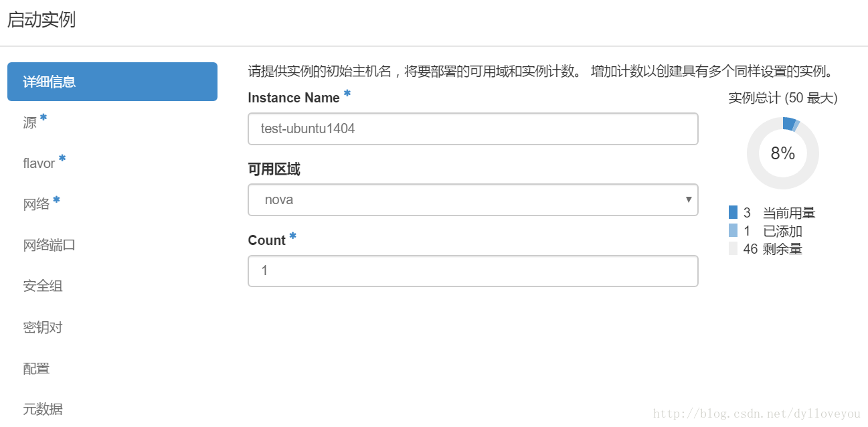
Task: Click the 46 剩余量 legend text
Action: [773, 249]
